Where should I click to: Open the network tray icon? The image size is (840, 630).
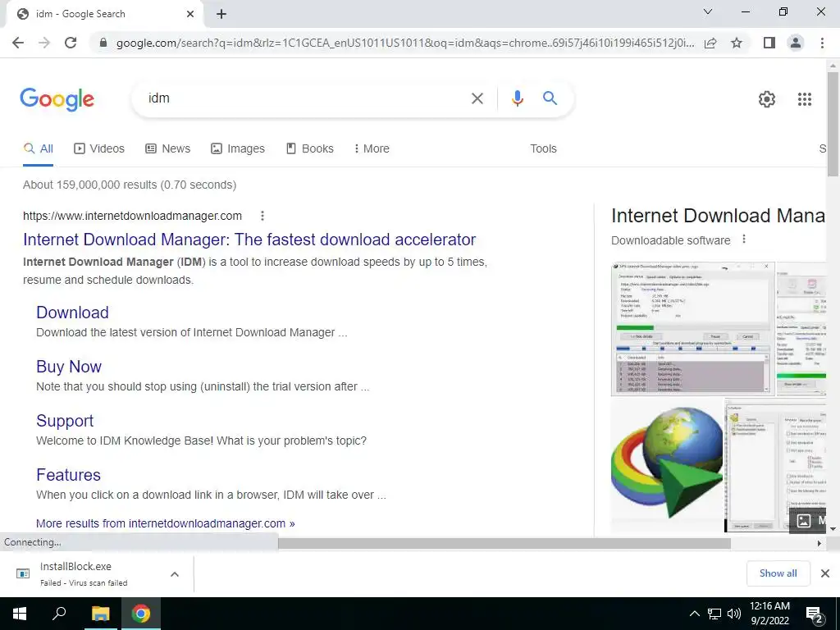714,614
